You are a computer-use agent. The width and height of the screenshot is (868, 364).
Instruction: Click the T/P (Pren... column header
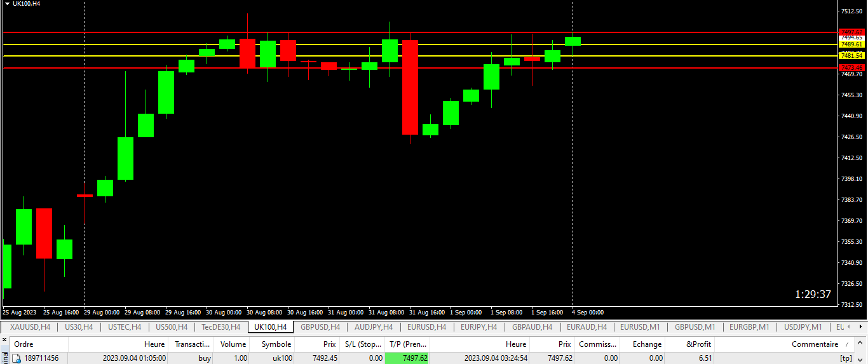tap(408, 344)
